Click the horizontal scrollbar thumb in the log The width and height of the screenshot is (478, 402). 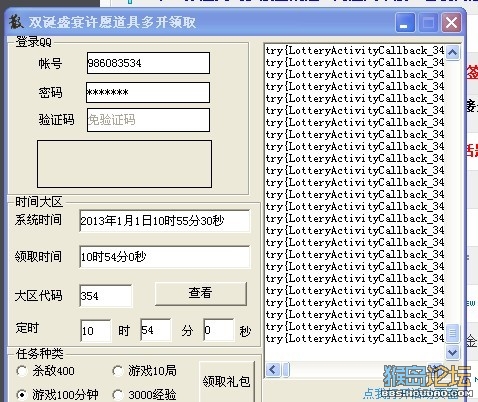[286, 370]
